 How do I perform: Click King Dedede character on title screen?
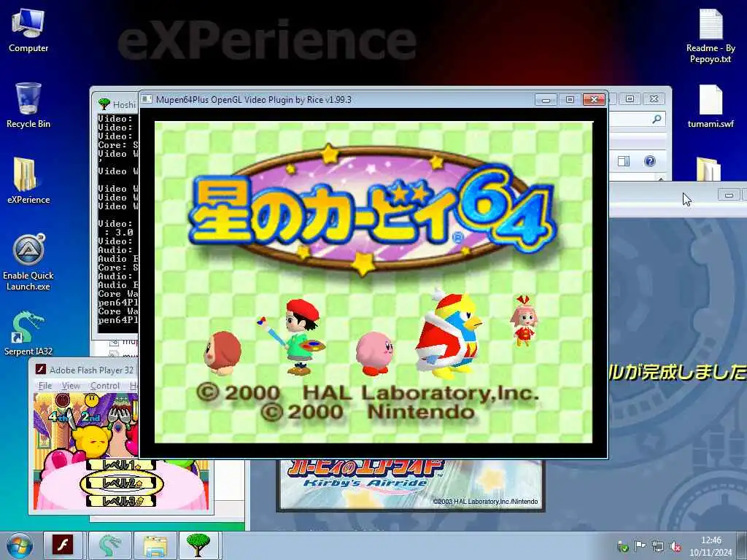coord(448,335)
